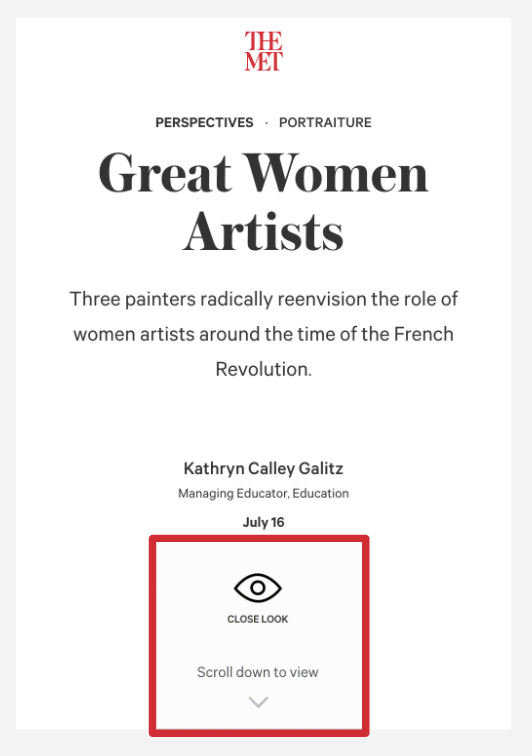This screenshot has height=756, width=532.
Task: Click the word Artists in the headline
Action: tap(263, 232)
